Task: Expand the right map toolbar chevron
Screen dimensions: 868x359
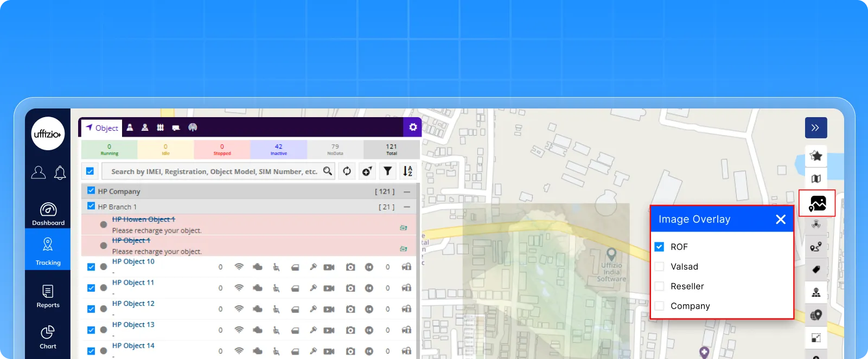Action: pos(815,128)
